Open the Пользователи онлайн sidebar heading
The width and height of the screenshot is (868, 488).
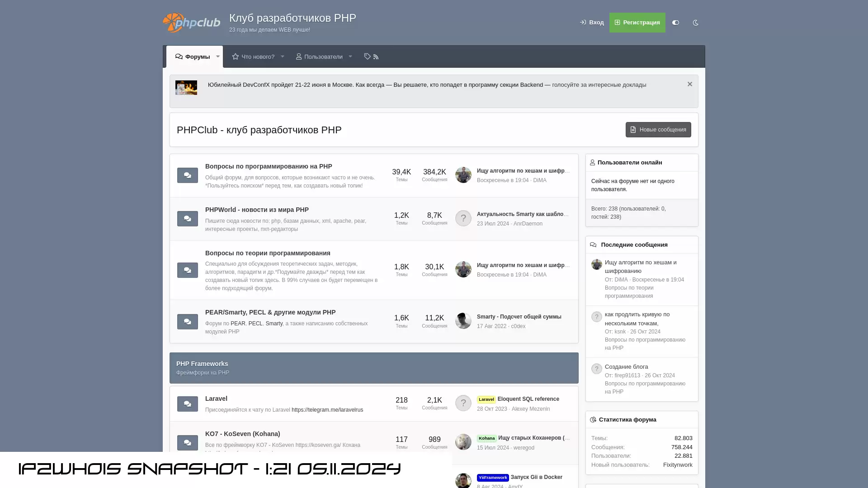tap(630, 163)
